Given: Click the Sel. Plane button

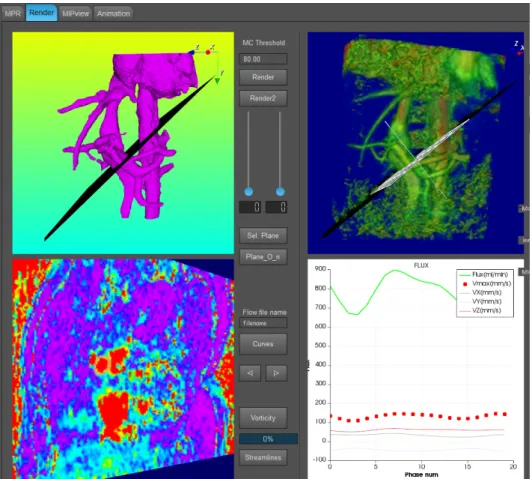Looking at the screenshot, I should coord(263,236).
